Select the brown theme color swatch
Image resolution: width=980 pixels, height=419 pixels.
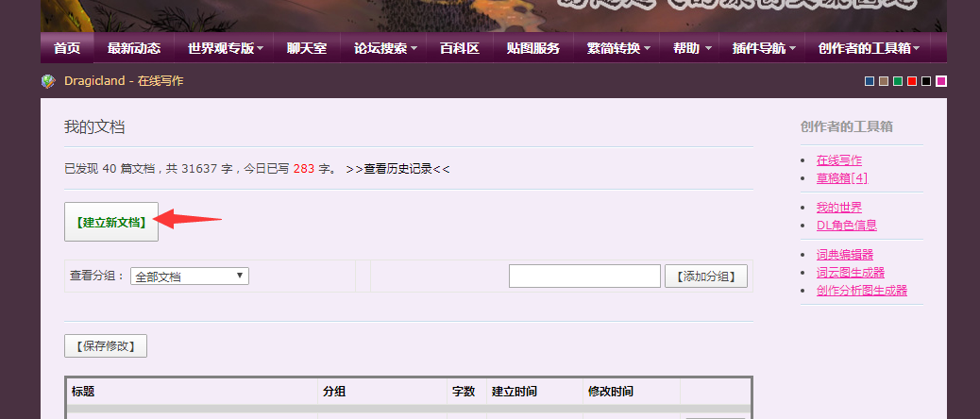pyautogui.click(x=884, y=81)
